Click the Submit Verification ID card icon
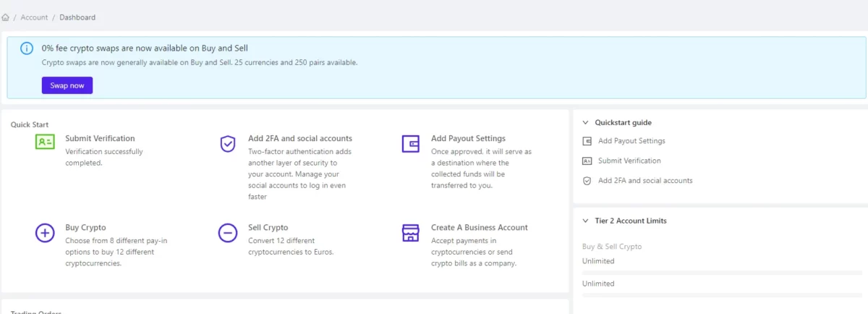The height and width of the screenshot is (314, 868). (45, 143)
